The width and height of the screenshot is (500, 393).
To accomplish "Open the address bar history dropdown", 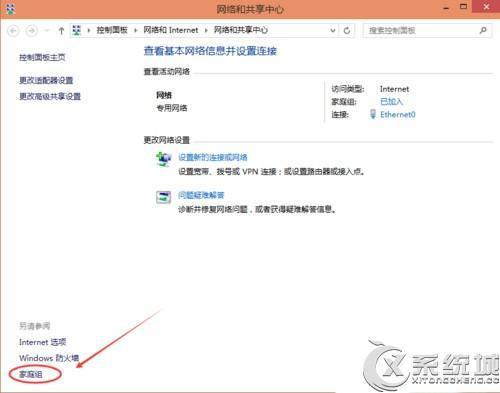I will coord(332,31).
